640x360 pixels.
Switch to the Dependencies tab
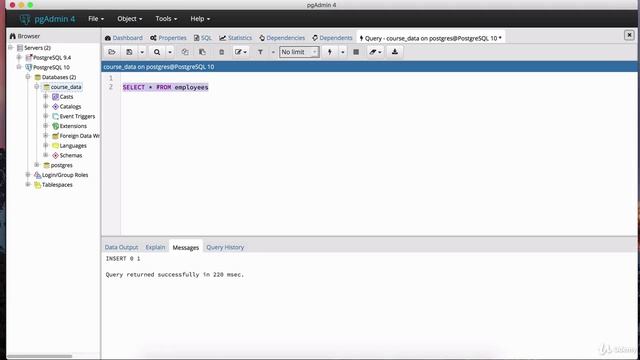(x=282, y=38)
